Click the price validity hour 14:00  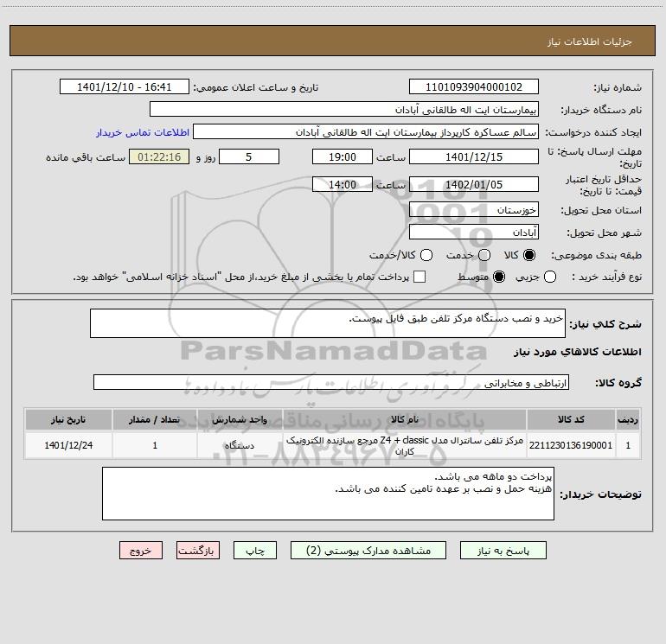pos(343,185)
